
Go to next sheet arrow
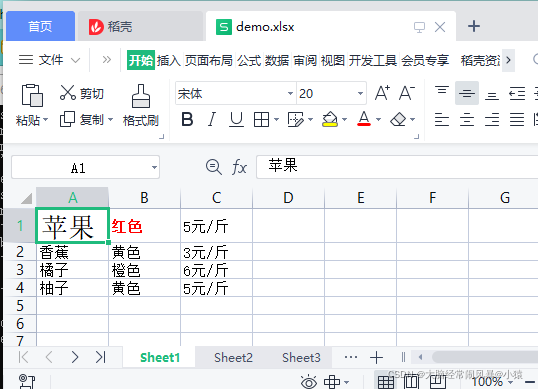75,357
